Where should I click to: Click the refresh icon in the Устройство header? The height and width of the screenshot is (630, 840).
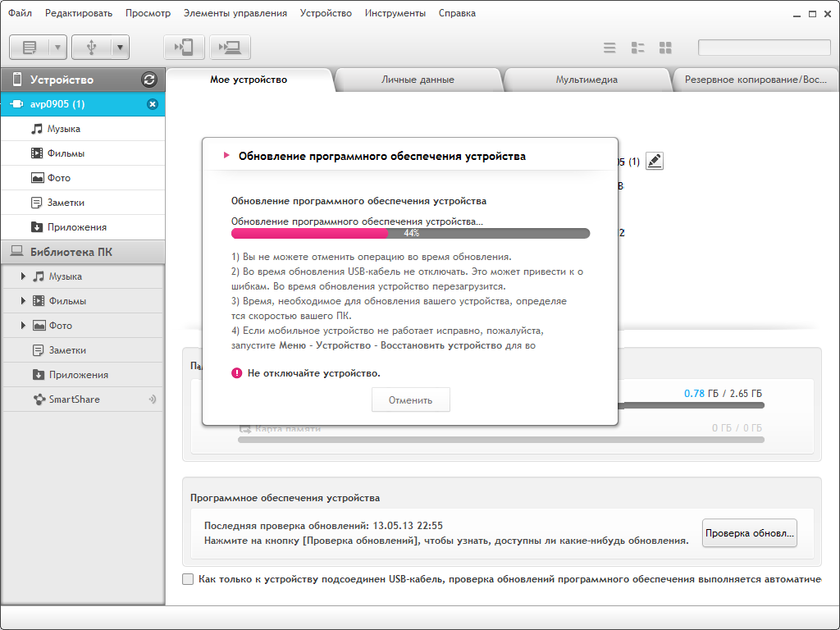pos(148,80)
